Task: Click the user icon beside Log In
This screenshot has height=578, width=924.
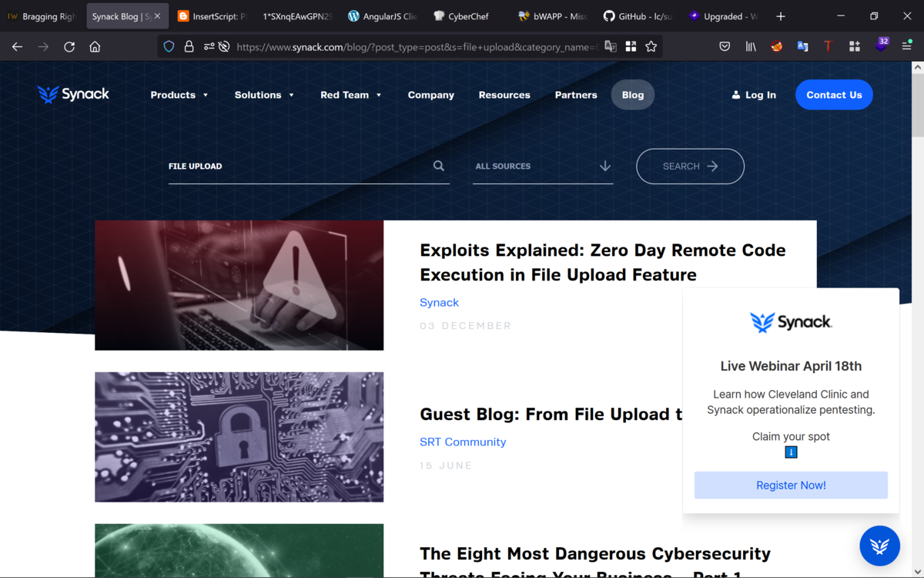Action: 736,95
